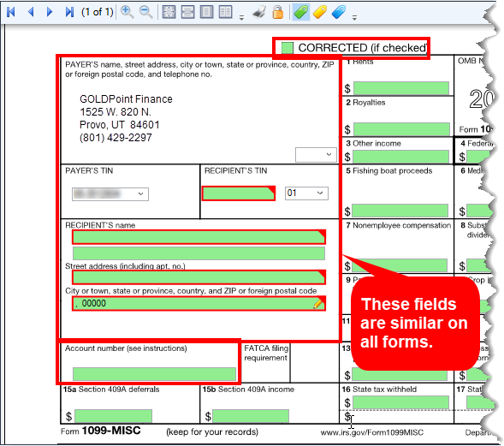Select the fit page width view icon
504x446 pixels.
click(x=187, y=12)
